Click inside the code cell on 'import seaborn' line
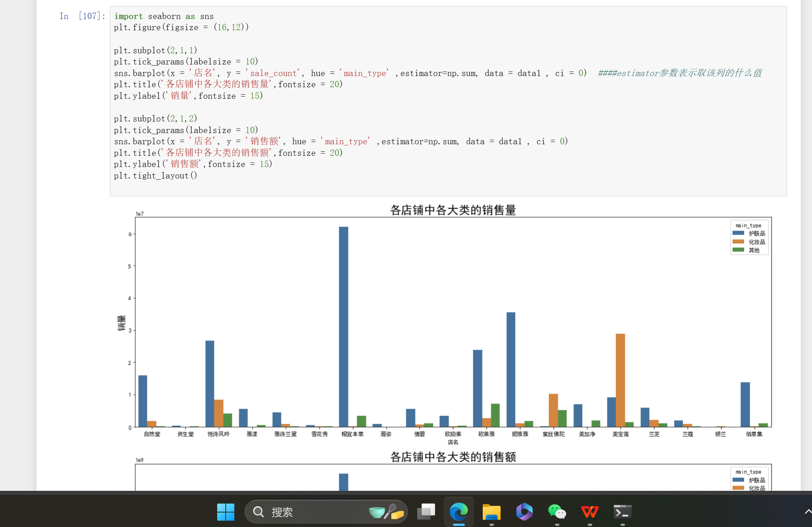812x527 pixels. [x=164, y=16]
